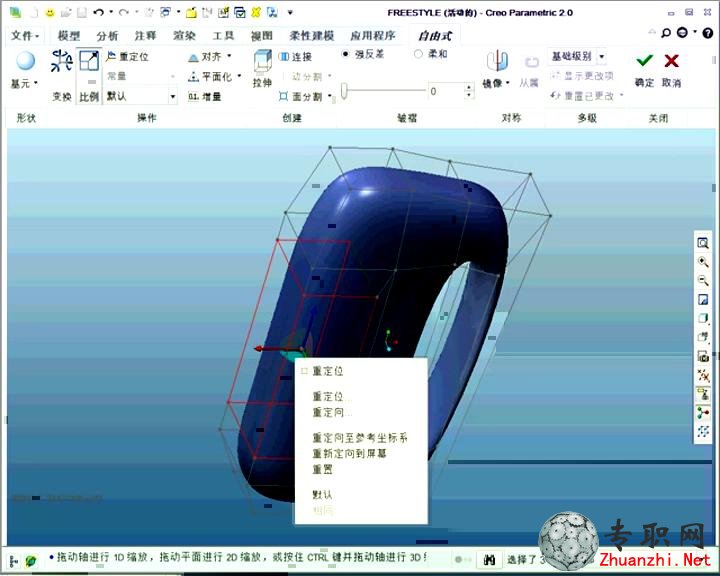Expand the 镜像 dropdown arrow
This screenshot has height=576, width=720.
pos(508,83)
